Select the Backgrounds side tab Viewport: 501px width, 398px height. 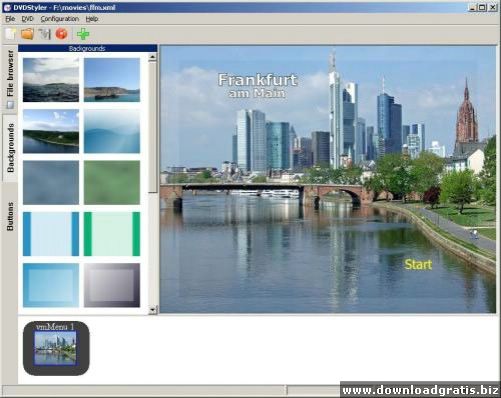click(x=10, y=148)
